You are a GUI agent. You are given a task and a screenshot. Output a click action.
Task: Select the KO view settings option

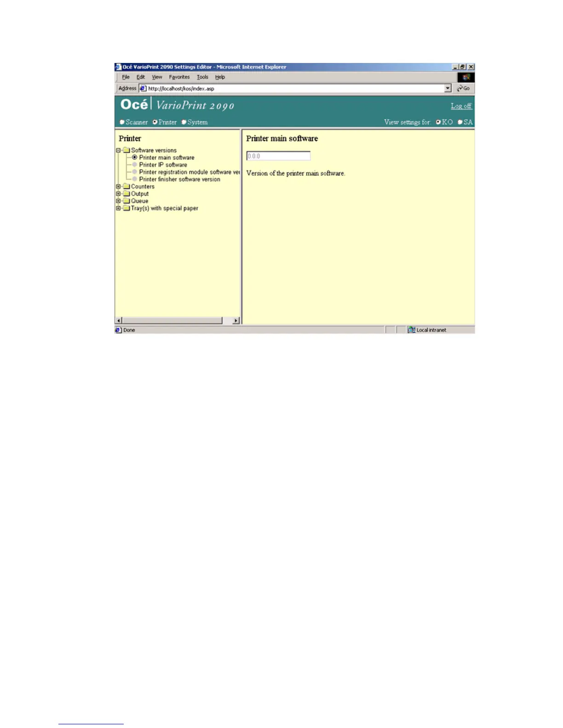[x=438, y=122]
